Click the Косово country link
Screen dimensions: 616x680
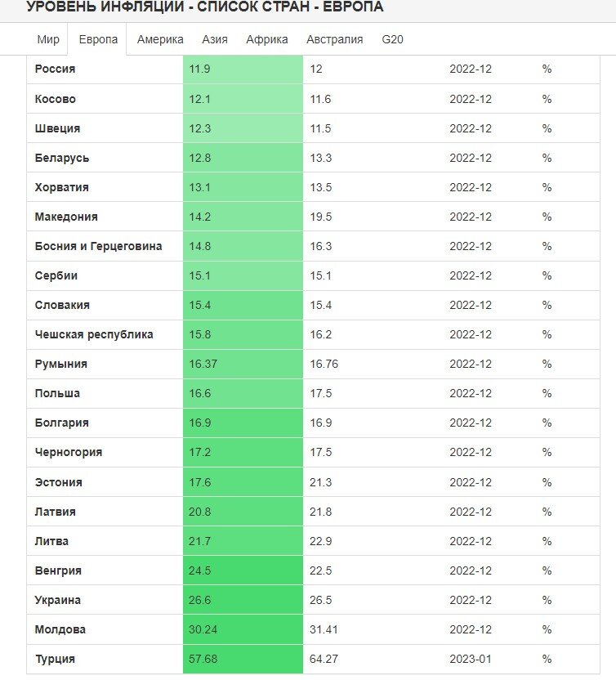point(55,99)
